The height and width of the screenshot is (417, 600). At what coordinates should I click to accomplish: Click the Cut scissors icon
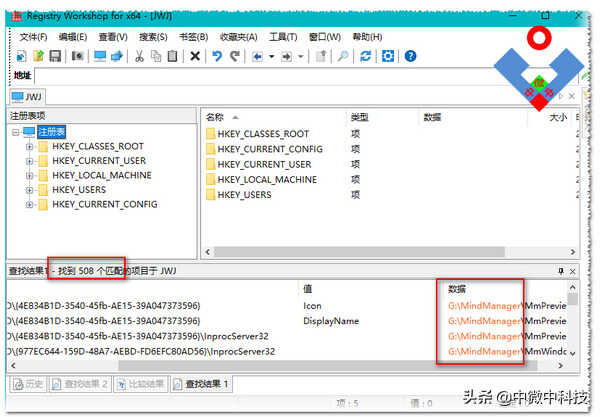click(139, 56)
